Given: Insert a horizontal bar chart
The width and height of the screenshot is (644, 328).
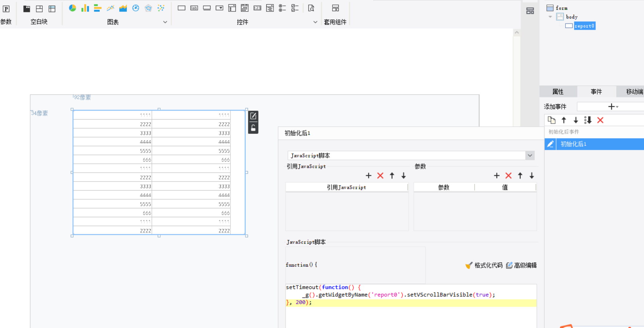Looking at the screenshot, I should click(x=98, y=8).
